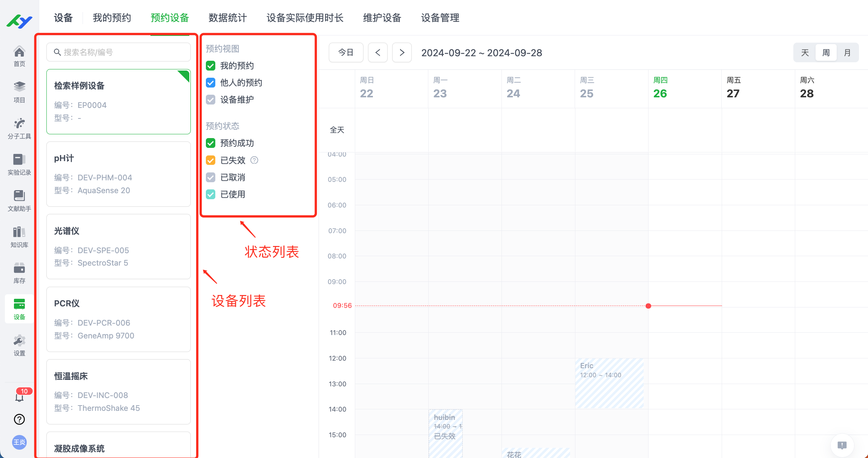Click the search 名称/编号 input field
This screenshot has height=458, width=868.
point(118,52)
